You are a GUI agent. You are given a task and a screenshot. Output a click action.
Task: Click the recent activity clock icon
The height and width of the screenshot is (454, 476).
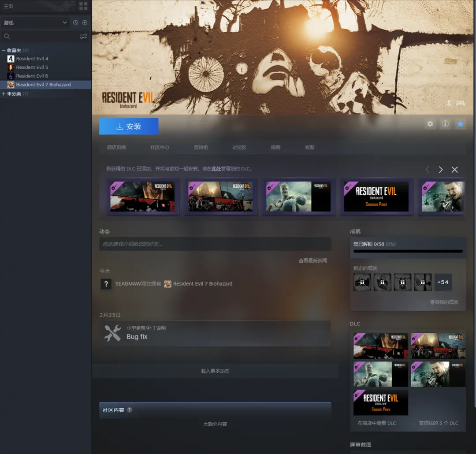click(x=76, y=23)
